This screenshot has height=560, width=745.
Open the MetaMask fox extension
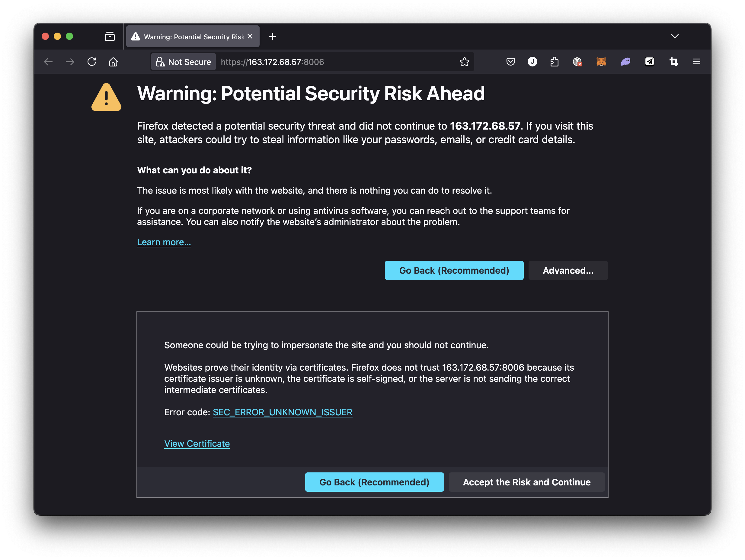click(601, 62)
